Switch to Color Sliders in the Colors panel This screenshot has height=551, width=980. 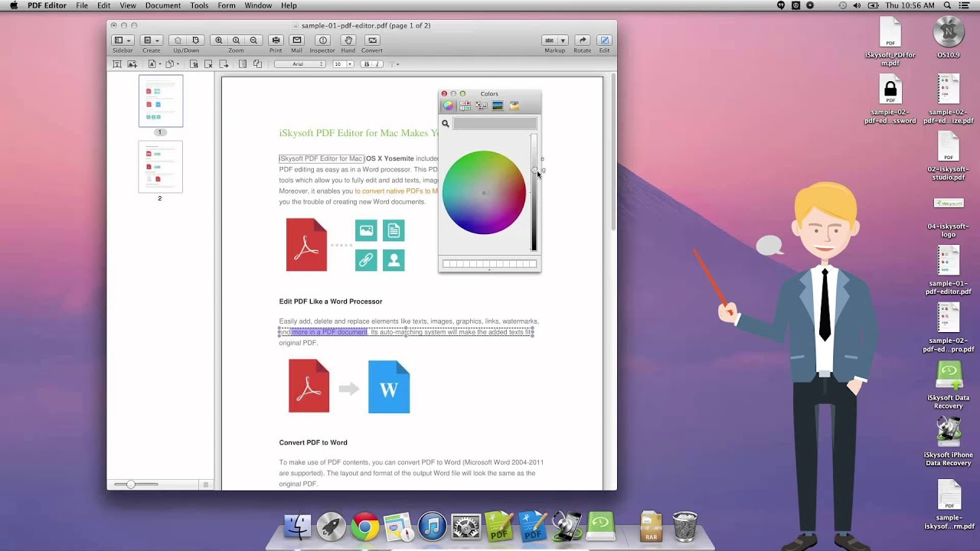(465, 105)
